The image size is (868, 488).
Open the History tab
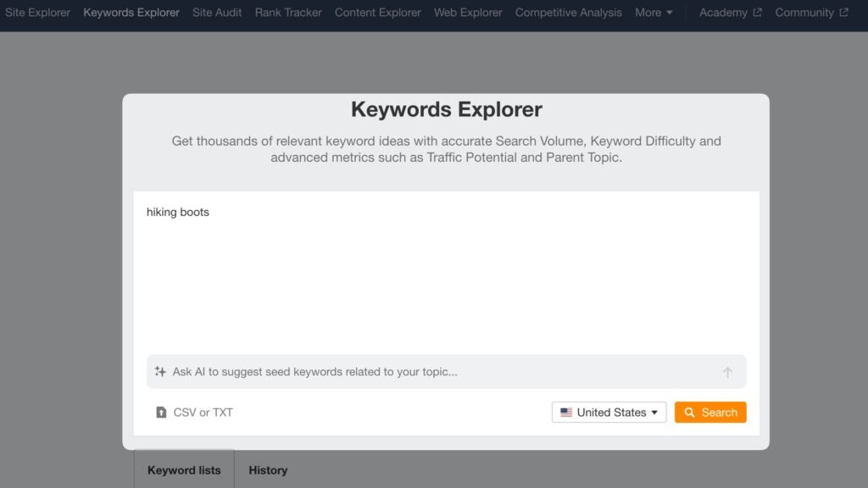click(x=268, y=469)
